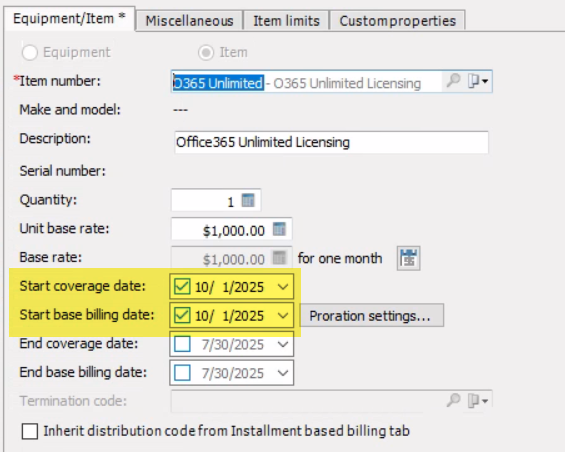Open the Item number search magnifier
565x452 pixels.
(453, 80)
